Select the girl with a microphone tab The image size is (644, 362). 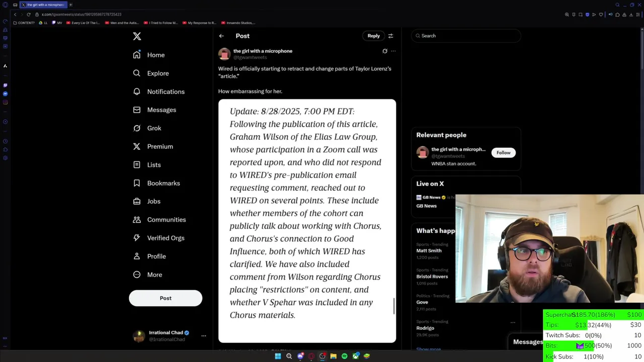pos(43,5)
